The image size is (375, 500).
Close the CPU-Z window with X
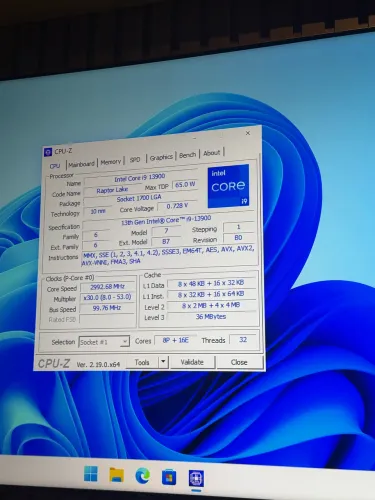pos(248,133)
